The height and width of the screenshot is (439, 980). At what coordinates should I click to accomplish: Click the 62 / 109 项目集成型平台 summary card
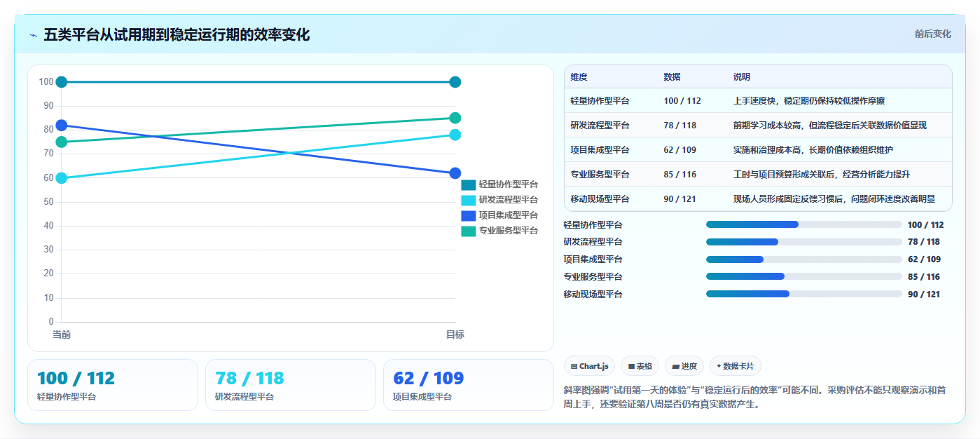pyautogui.click(x=469, y=385)
